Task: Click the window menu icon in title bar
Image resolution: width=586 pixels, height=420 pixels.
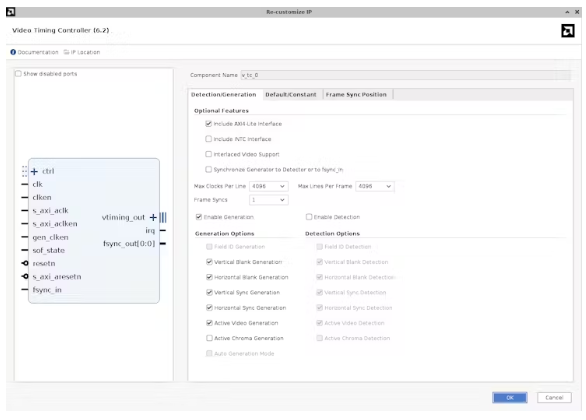Action: 11,12
